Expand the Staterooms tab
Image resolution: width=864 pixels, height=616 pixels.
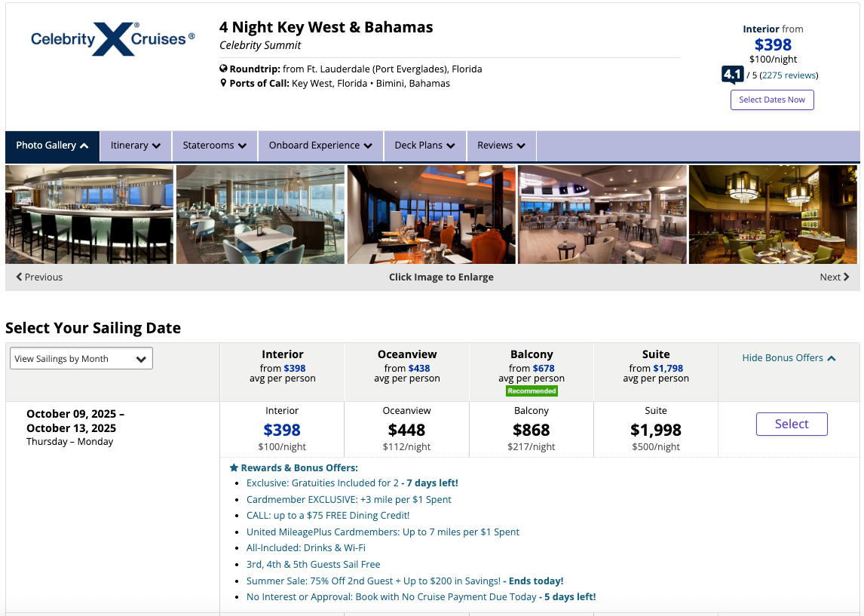pyautogui.click(x=215, y=146)
